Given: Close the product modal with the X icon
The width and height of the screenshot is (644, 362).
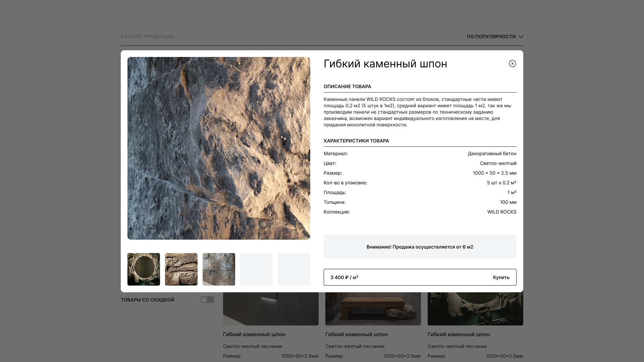Looking at the screenshot, I should (512, 64).
